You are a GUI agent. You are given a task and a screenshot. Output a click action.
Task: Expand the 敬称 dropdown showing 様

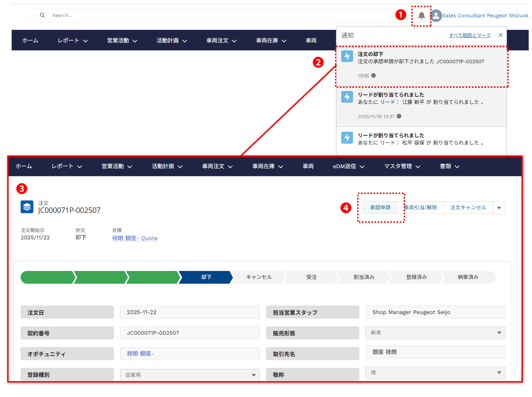[499, 373]
